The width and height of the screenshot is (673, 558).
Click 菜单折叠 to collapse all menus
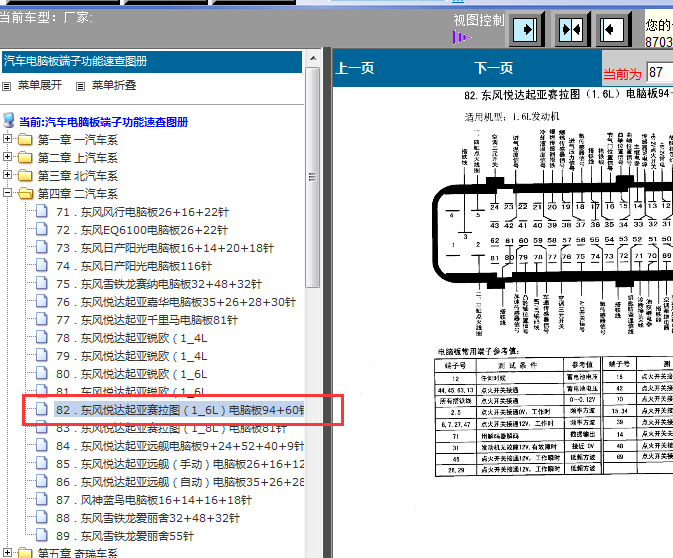pos(114,85)
